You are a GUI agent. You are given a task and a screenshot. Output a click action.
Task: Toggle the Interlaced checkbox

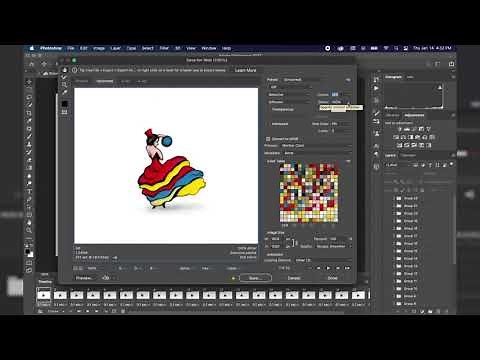click(269, 124)
